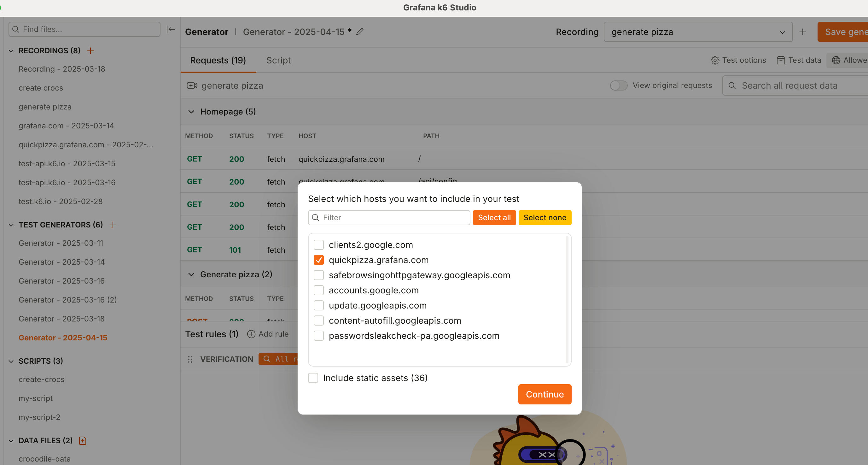Switch to the Script tab
Viewport: 868px width, 465px height.
(x=278, y=60)
